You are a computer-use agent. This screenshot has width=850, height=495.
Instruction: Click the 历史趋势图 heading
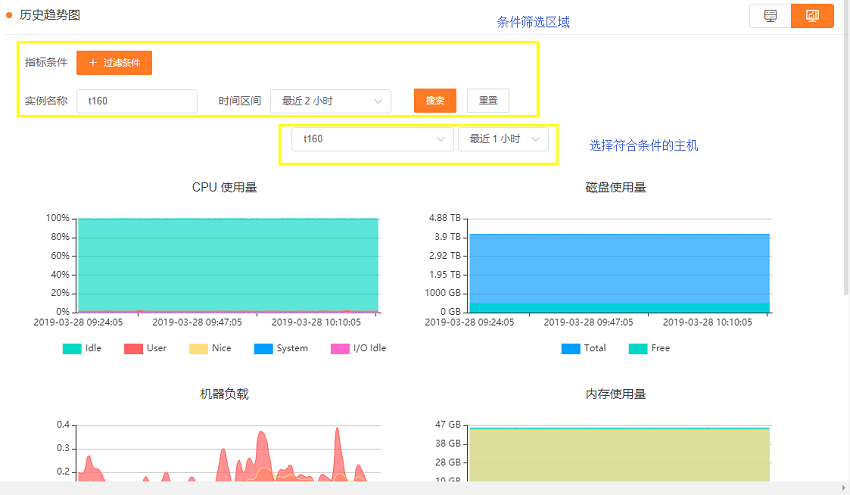point(50,15)
